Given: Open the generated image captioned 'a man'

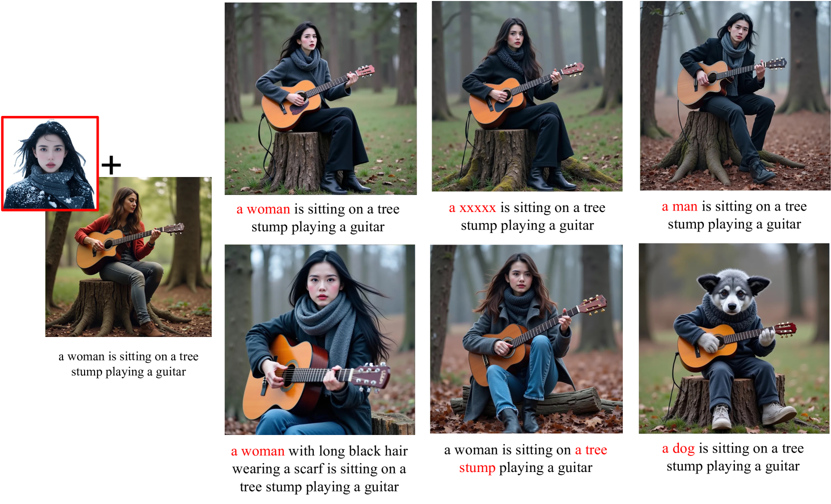Looking at the screenshot, I should tap(735, 95).
